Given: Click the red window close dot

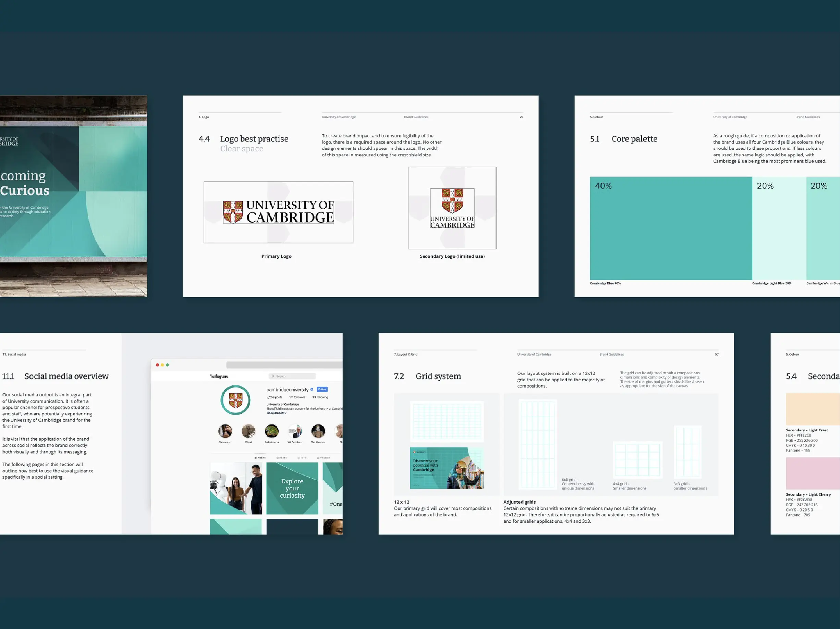Looking at the screenshot, I should click(157, 365).
